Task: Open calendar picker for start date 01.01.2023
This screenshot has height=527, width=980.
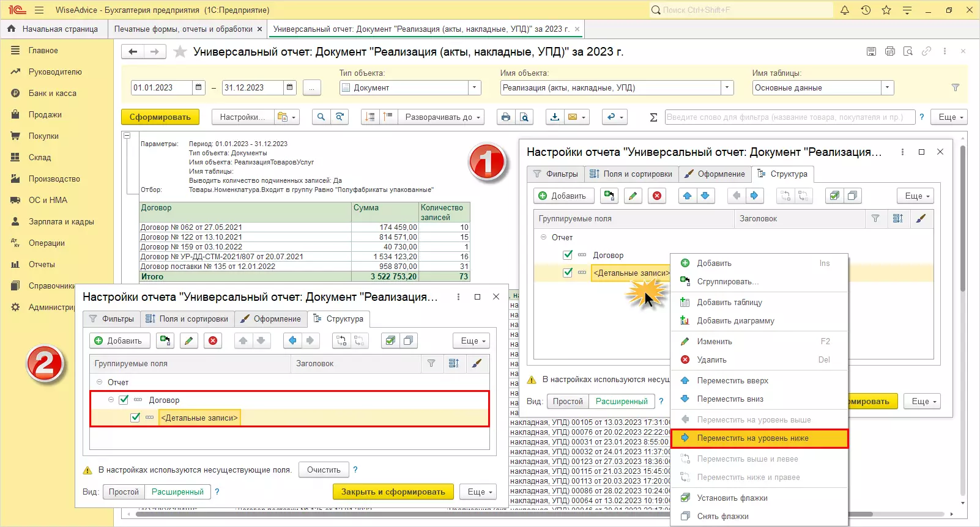Action: point(199,87)
